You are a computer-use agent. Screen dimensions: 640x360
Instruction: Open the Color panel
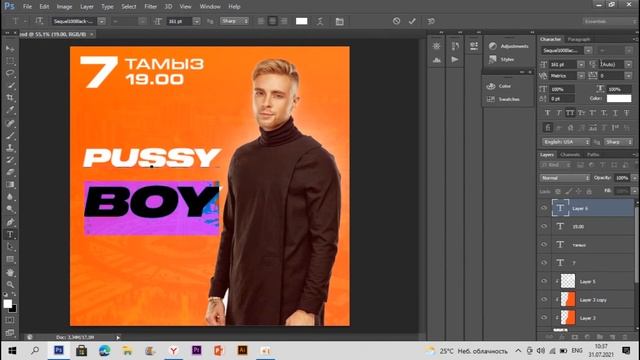coord(499,86)
